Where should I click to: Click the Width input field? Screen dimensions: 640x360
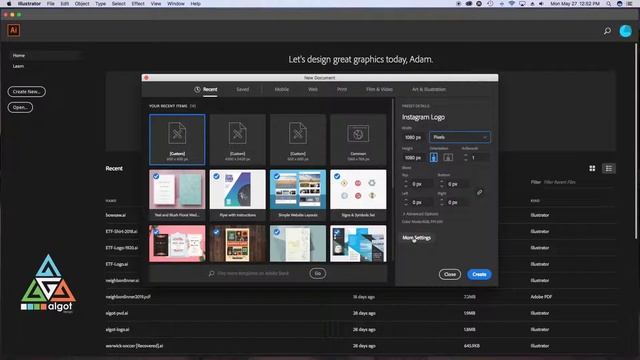tap(414, 137)
